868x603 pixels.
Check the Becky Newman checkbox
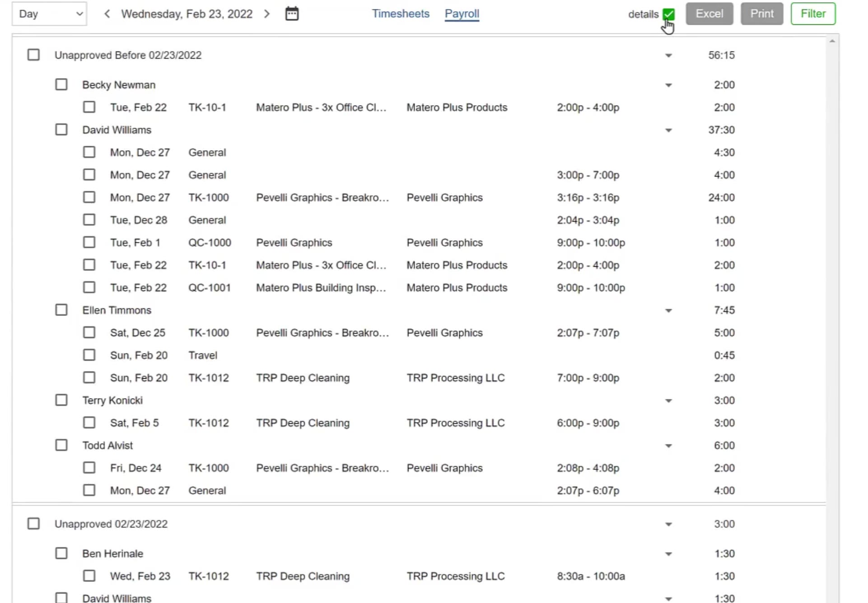[61, 85]
